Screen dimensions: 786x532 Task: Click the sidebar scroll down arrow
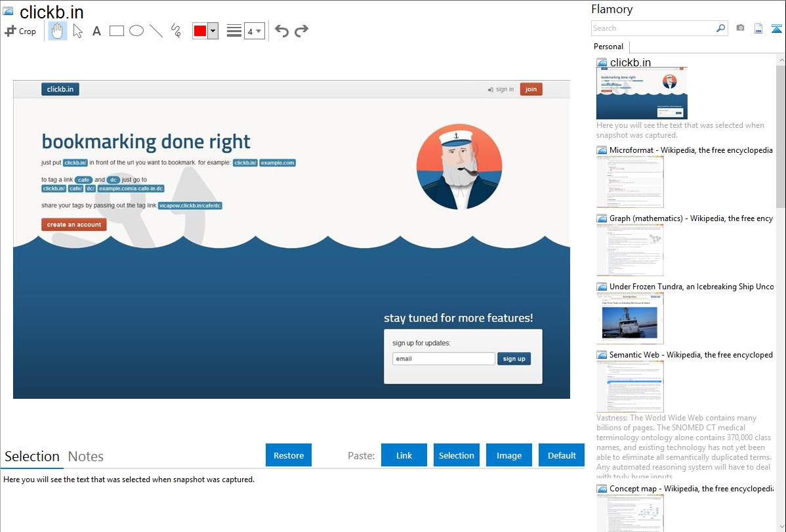pyautogui.click(x=781, y=527)
